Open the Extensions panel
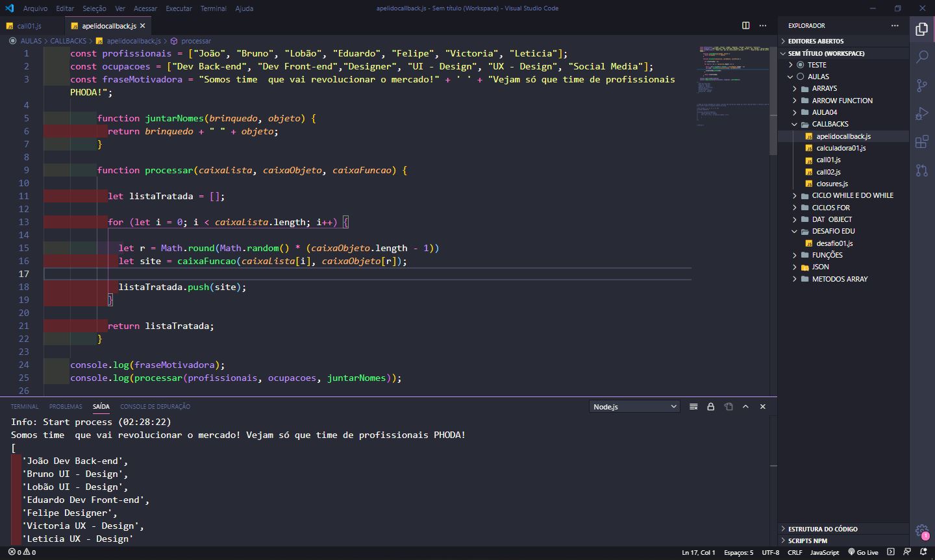 (x=922, y=141)
